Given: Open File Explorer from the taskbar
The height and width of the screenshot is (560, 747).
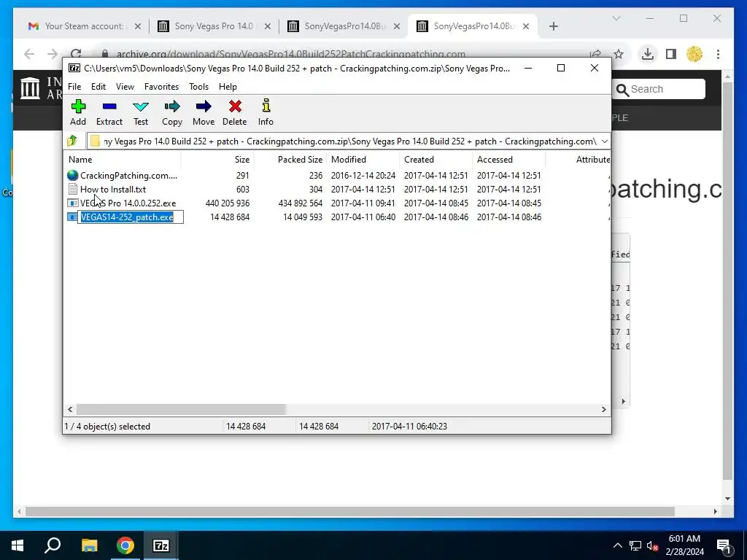Looking at the screenshot, I should [x=89, y=545].
